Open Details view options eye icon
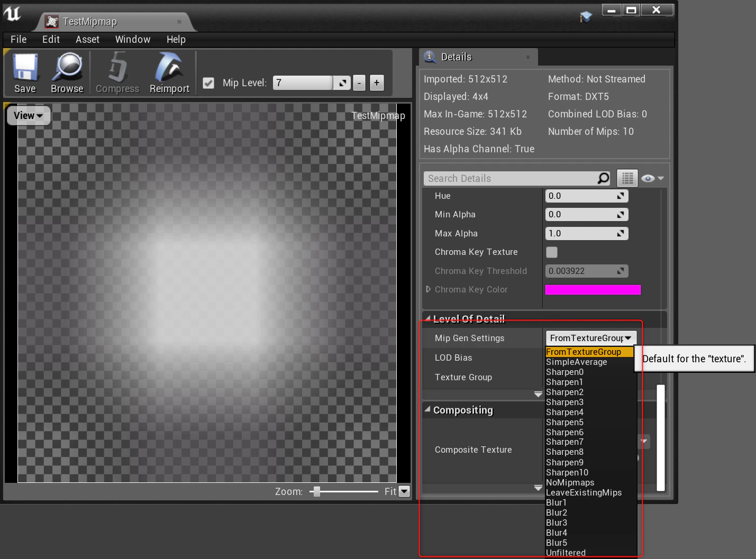The height and width of the screenshot is (559, 756). tap(652, 179)
